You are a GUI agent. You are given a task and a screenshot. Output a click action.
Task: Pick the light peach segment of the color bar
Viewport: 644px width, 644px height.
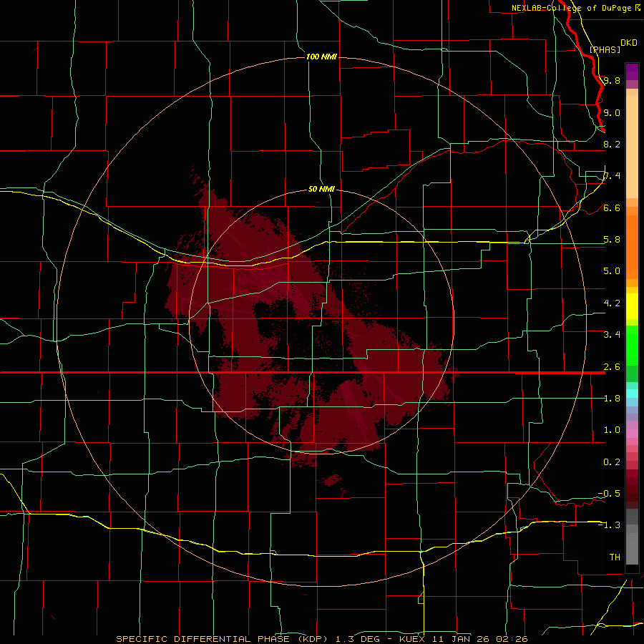point(632,148)
